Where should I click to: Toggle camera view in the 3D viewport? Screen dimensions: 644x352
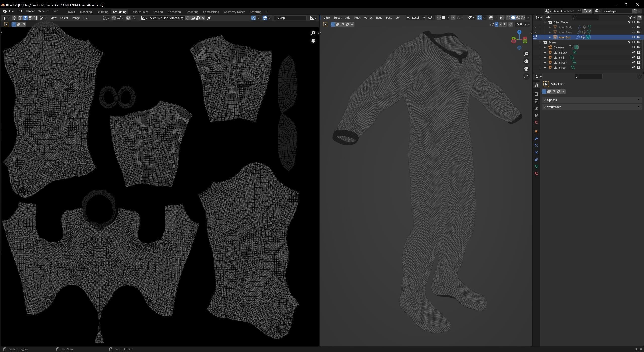point(526,69)
